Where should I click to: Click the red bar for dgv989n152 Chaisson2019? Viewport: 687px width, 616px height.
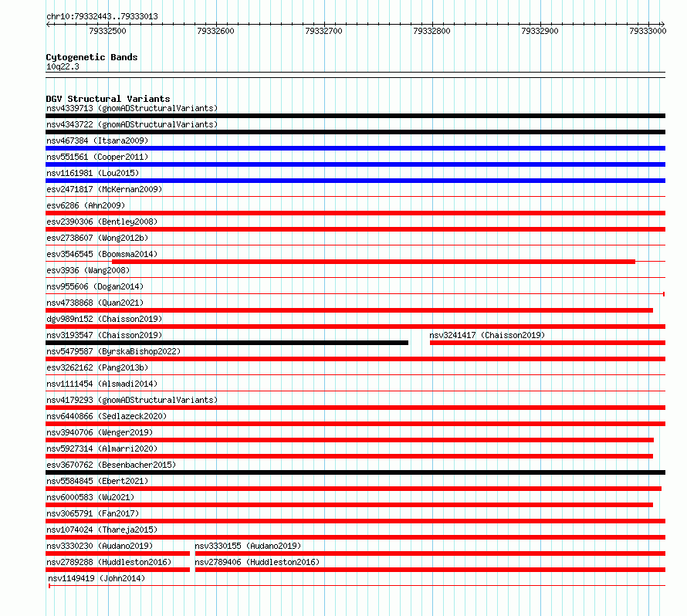pyautogui.click(x=355, y=327)
